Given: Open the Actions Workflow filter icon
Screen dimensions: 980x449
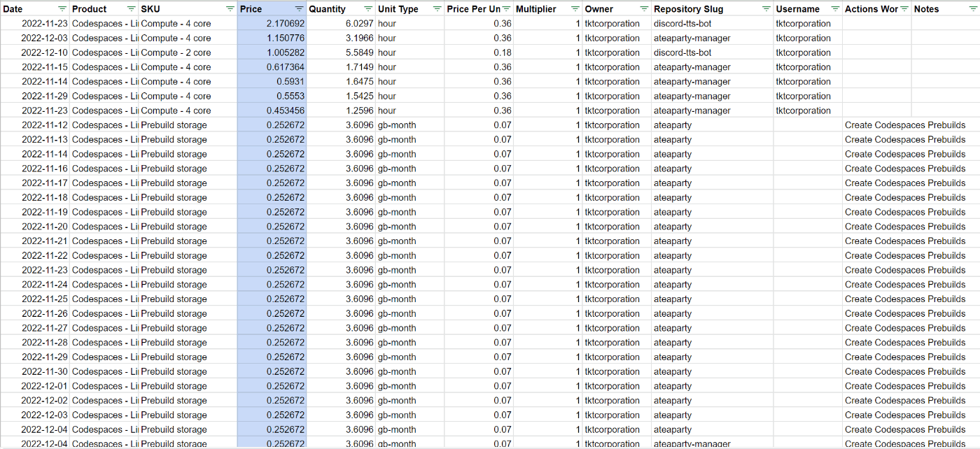Looking at the screenshot, I should coord(904,9).
